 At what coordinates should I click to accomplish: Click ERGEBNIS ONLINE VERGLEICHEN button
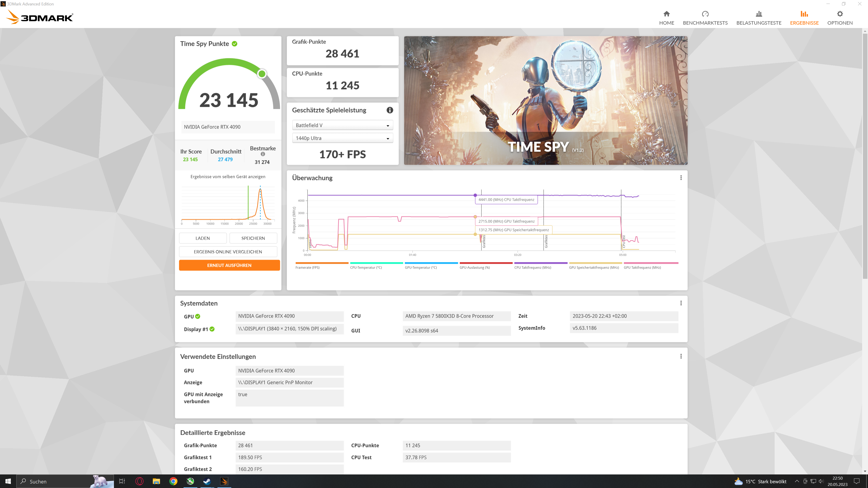(228, 252)
